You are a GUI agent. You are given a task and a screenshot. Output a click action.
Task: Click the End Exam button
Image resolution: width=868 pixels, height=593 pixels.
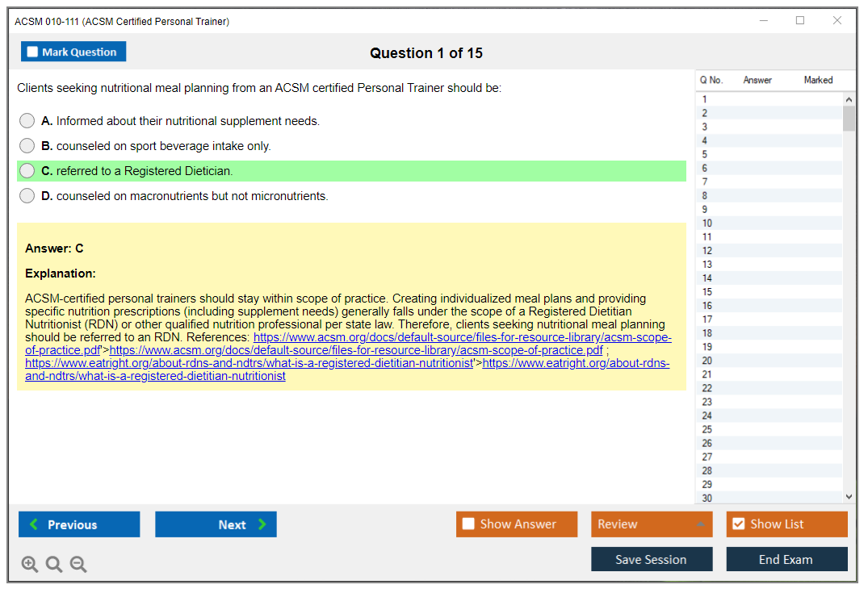[786, 558]
